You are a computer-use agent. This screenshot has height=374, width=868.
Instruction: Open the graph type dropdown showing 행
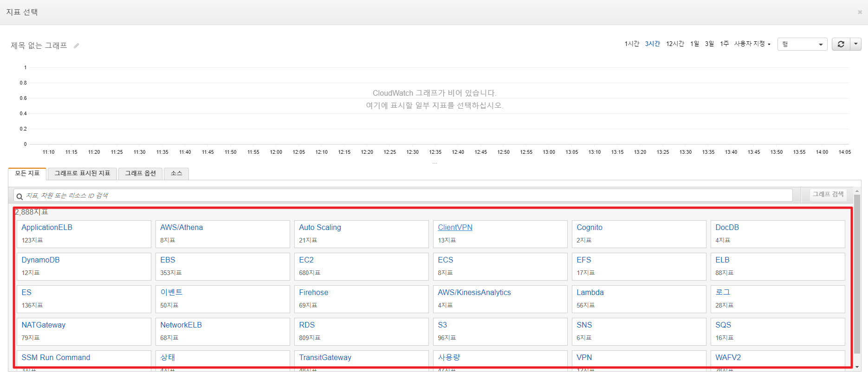tap(802, 44)
